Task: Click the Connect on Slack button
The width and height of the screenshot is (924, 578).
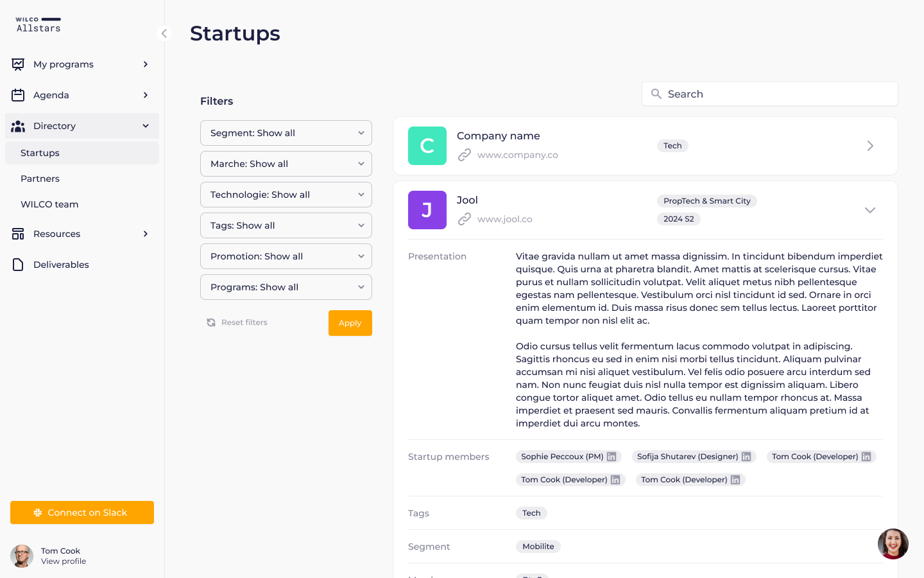Action: pyautogui.click(x=82, y=512)
